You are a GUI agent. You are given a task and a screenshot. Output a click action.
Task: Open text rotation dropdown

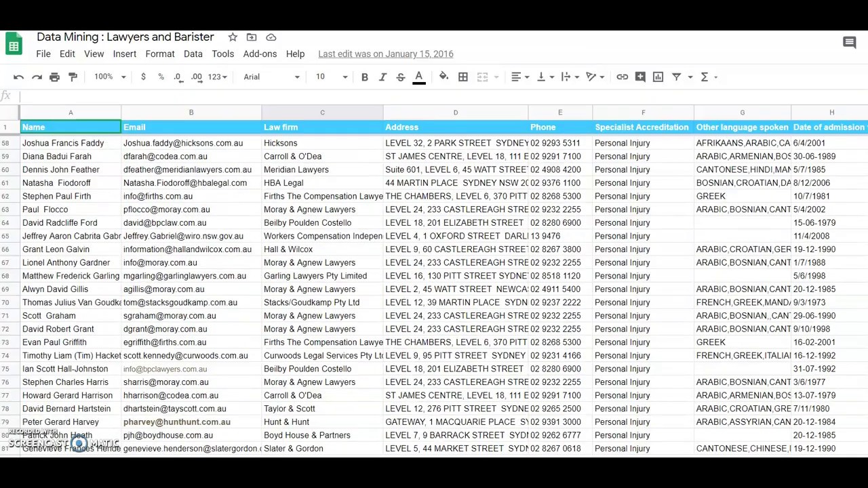595,77
